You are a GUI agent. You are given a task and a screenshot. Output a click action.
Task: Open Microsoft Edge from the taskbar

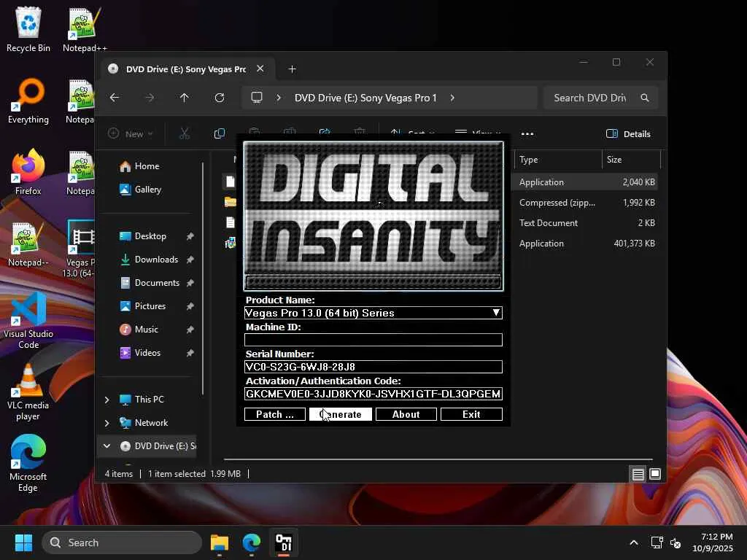tap(252, 542)
